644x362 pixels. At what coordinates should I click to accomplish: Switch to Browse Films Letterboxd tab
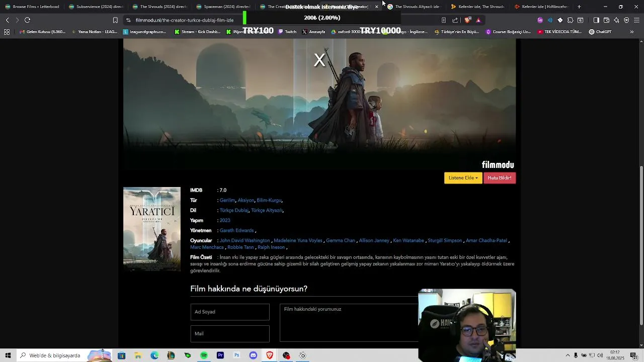coord(32,7)
